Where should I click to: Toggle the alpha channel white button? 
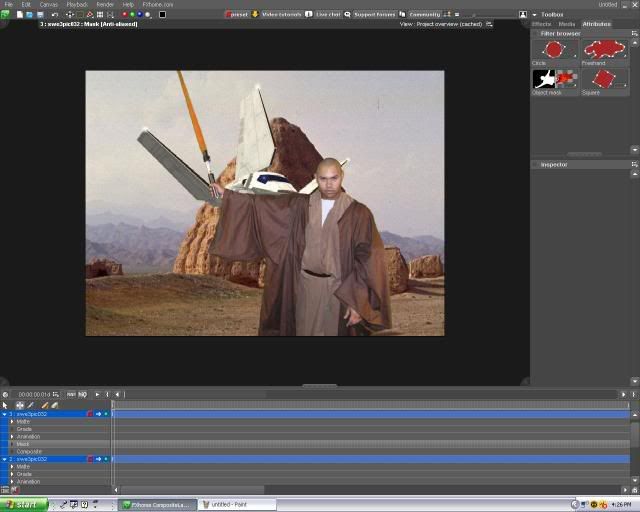(148, 15)
